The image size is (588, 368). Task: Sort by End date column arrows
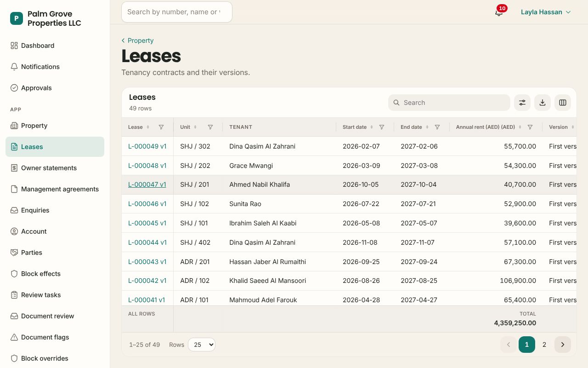(427, 127)
